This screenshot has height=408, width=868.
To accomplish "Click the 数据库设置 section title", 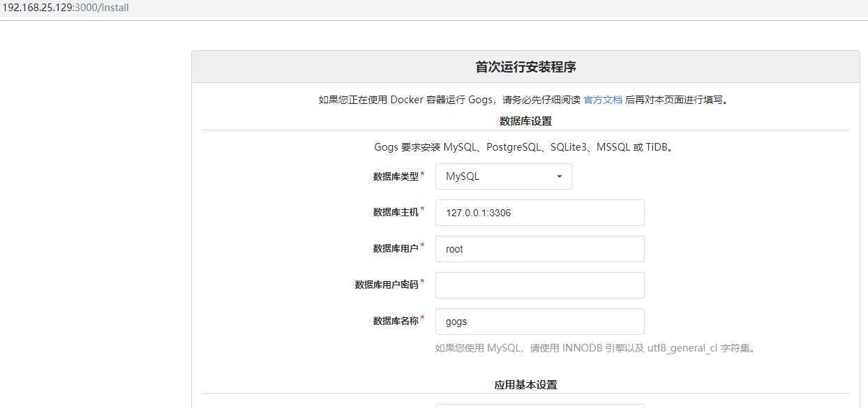I will click(x=525, y=121).
